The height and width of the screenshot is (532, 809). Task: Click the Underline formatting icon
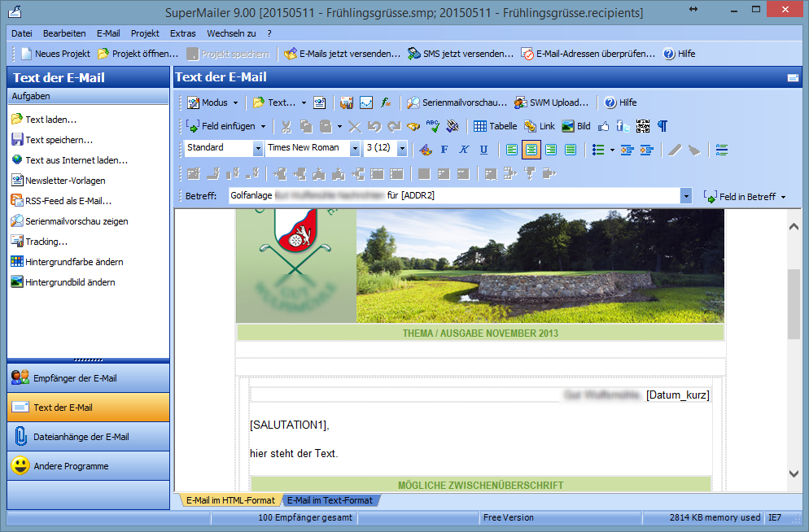coord(483,150)
